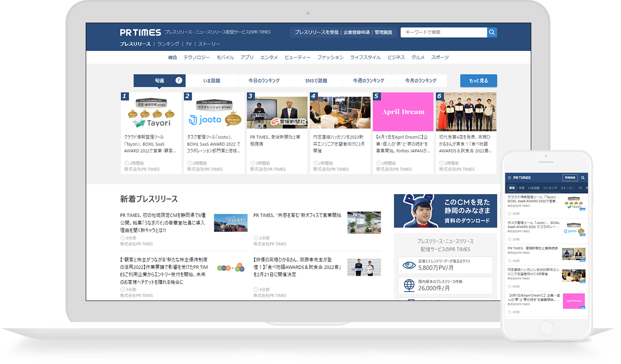Select the ライフスタイル category
This screenshot has height=364, width=621.
(365, 57)
